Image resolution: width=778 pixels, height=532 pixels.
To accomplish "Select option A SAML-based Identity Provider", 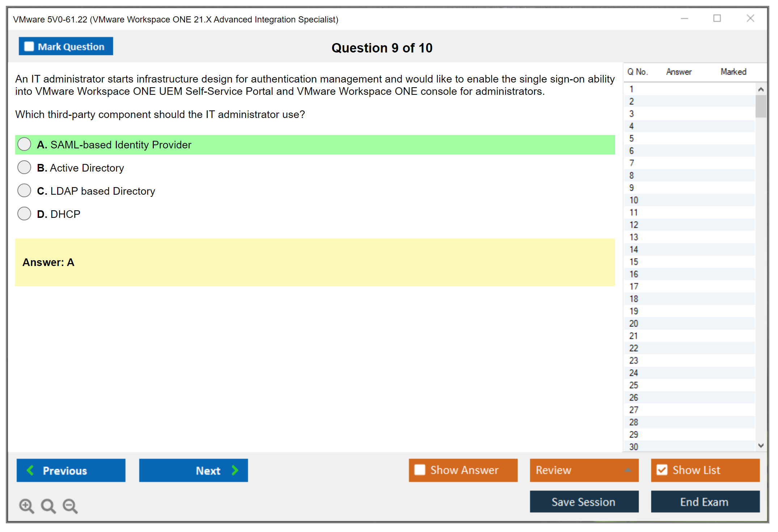I will [x=24, y=144].
